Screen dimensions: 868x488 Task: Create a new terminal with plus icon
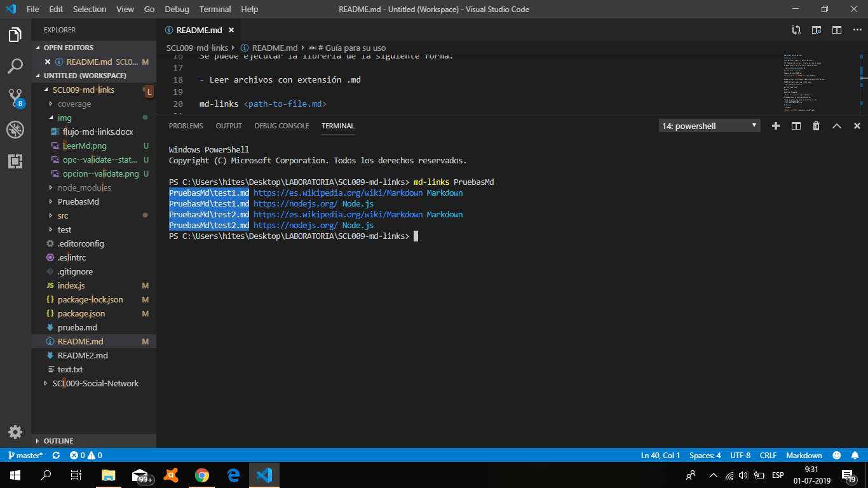[775, 126]
